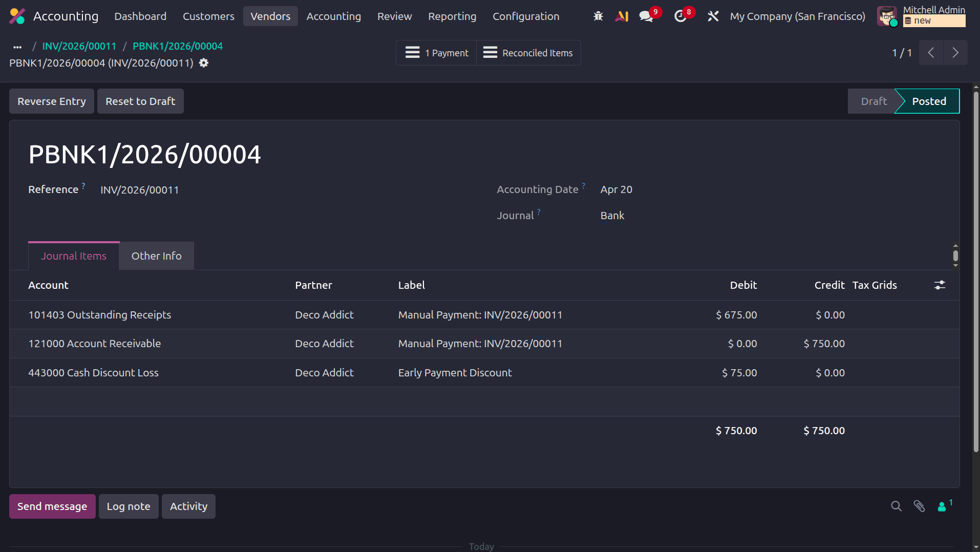Open the INV/2026/00011 breadcrumb link

(79, 46)
